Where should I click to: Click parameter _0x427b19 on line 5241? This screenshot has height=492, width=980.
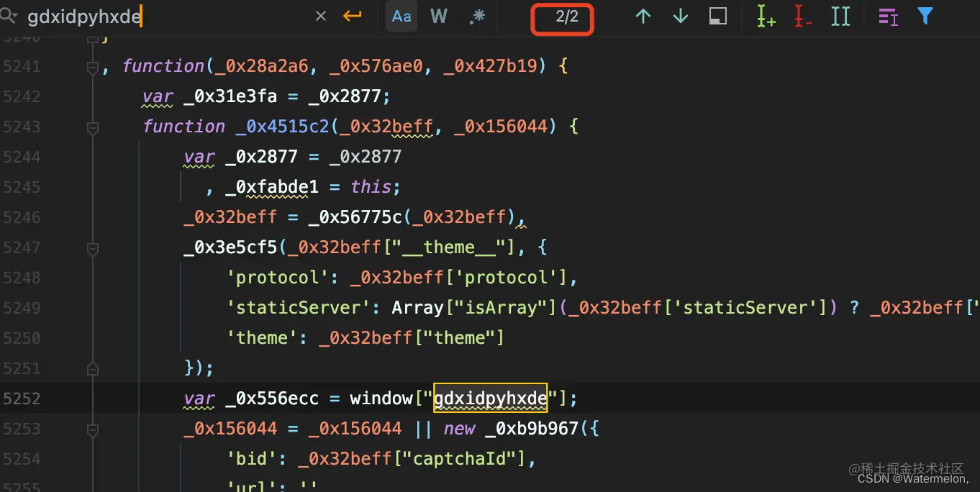coord(491,66)
